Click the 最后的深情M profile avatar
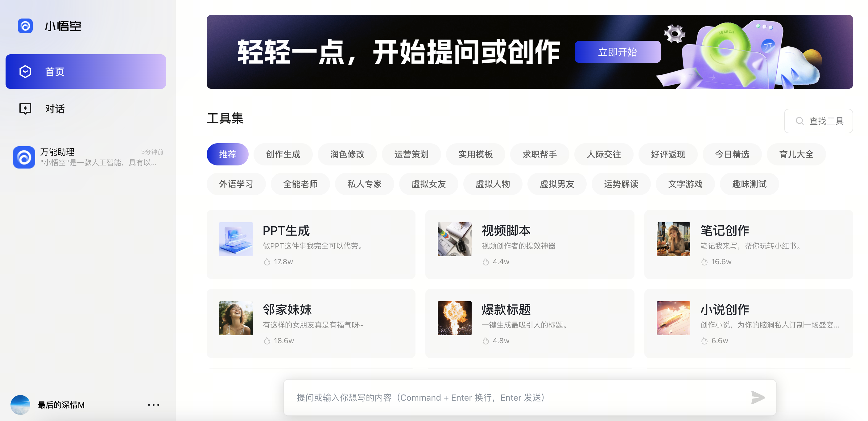This screenshot has width=868, height=421. [x=20, y=404]
